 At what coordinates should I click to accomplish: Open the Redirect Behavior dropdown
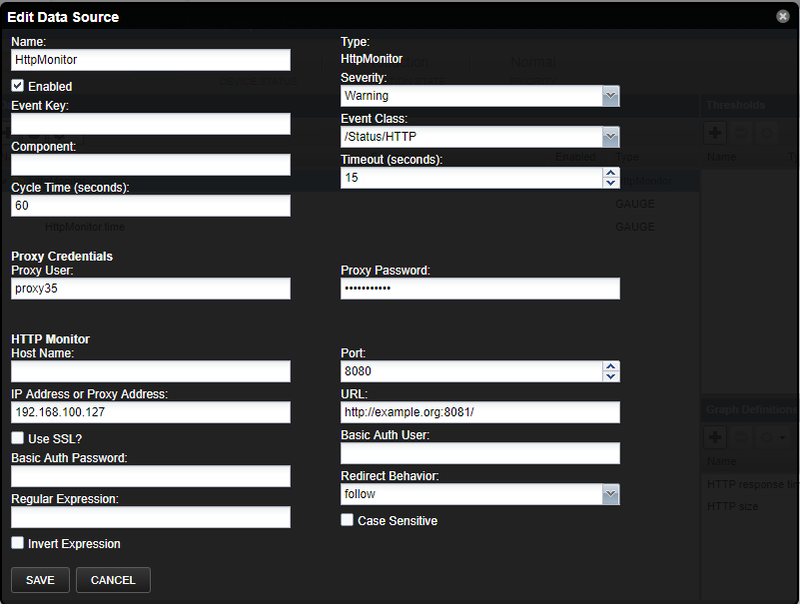(x=610, y=494)
